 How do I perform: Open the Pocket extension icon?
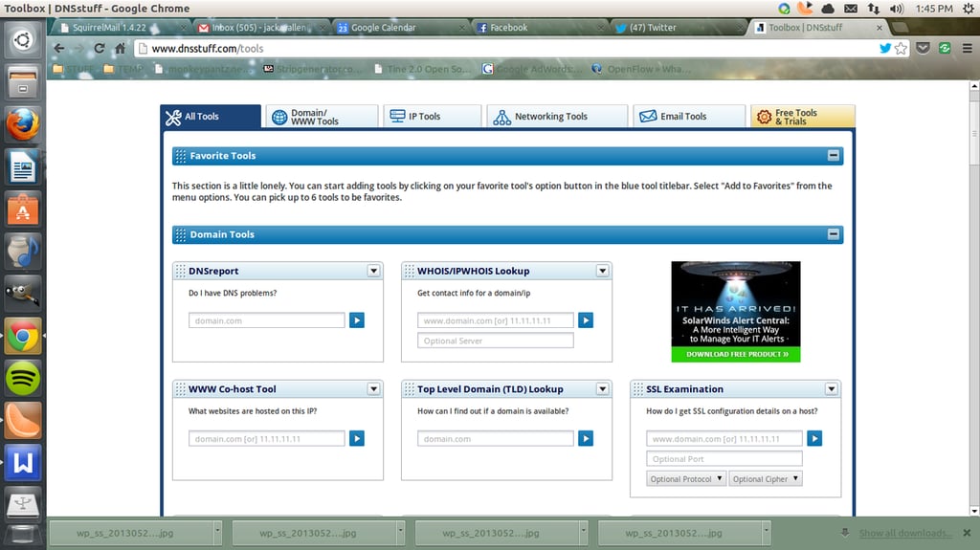(x=924, y=48)
